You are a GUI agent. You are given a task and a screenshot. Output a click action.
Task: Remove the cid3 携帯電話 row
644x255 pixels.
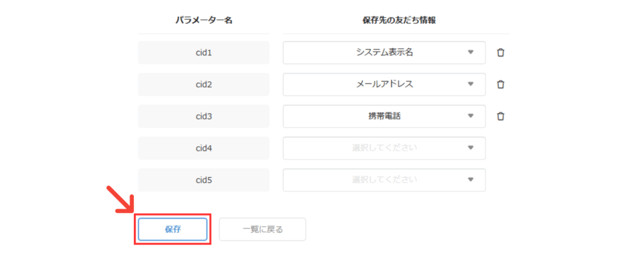[501, 116]
